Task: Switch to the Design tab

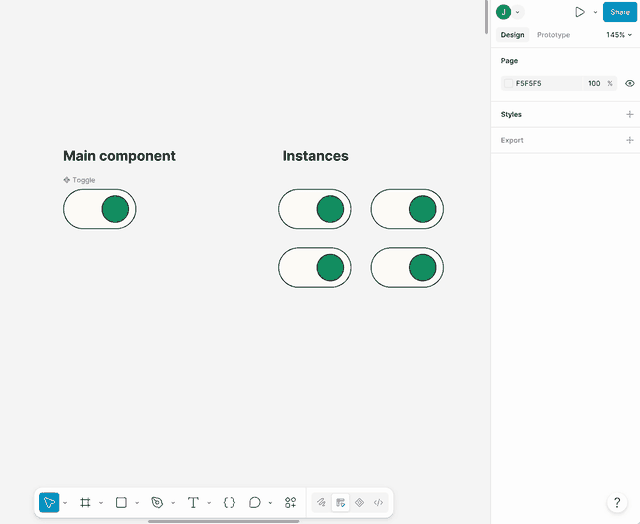Action: (512, 35)
